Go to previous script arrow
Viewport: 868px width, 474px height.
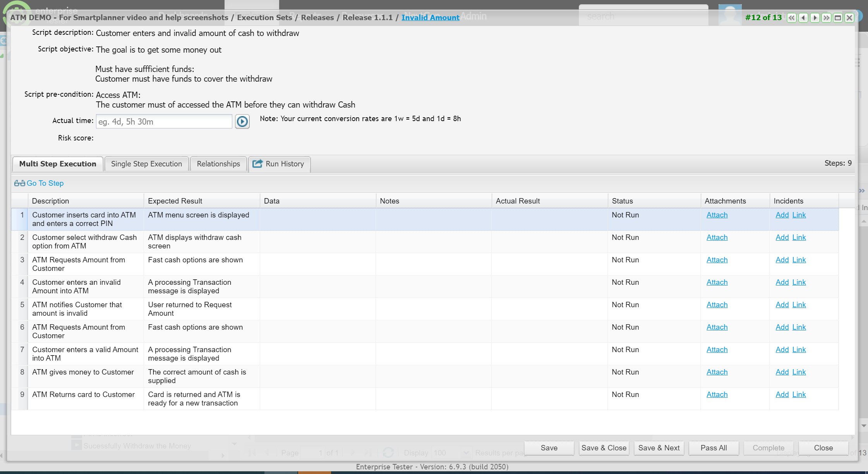point(803,18)
